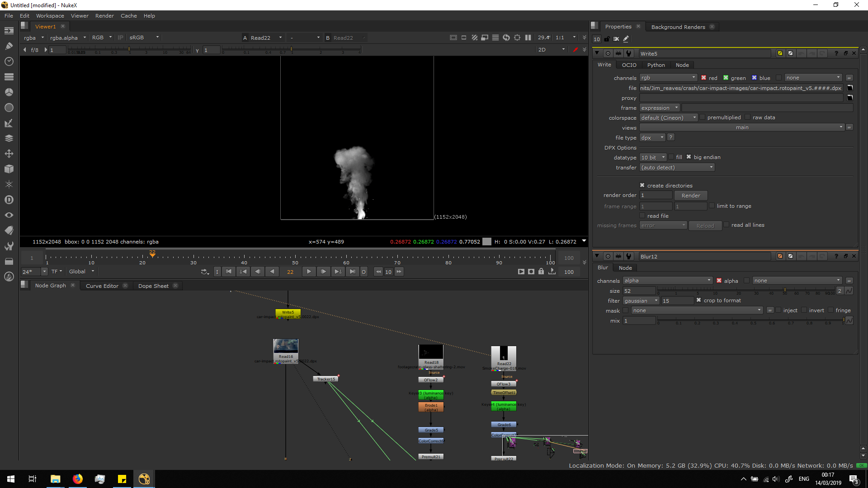868x488 pixels.
Task: Toggle the create directories checkbox
Action: [642, 185]
